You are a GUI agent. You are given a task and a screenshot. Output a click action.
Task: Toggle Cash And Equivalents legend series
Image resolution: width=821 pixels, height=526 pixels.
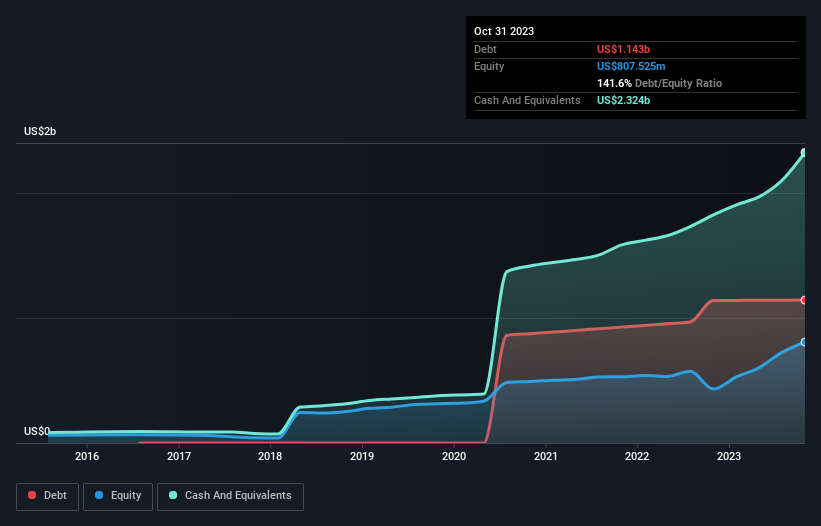pyautogui.click(x=230, y=496)
